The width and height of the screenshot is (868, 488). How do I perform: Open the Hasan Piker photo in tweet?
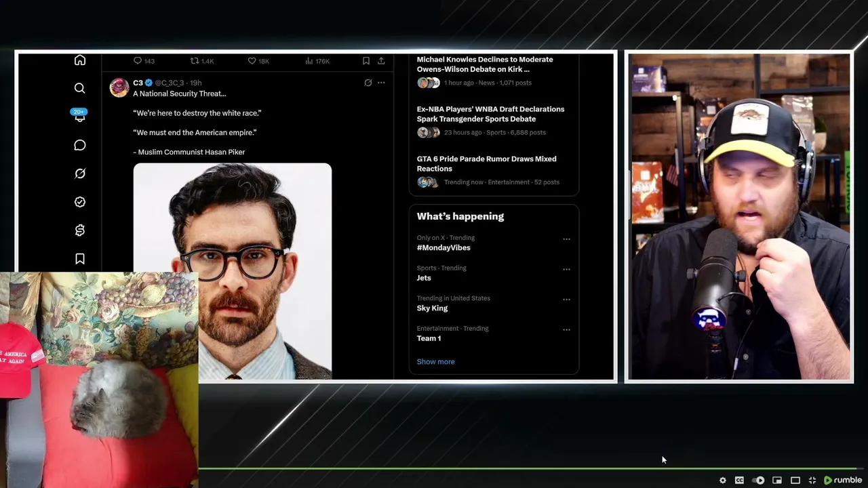point(233,271)
